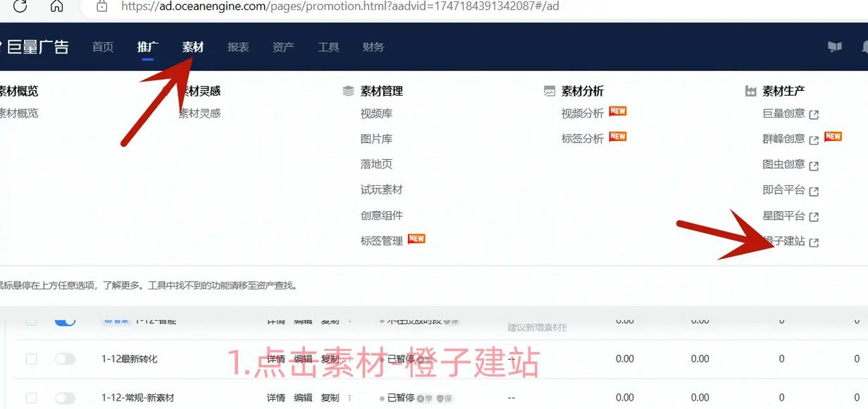Open the 报表 menu
This screenshot has height=409, width=868.
coord(238,47)
